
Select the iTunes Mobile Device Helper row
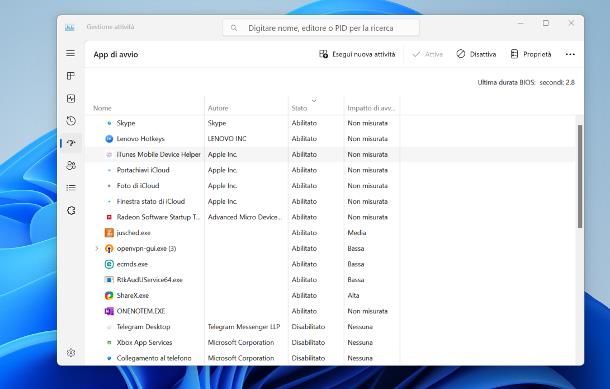330,154
